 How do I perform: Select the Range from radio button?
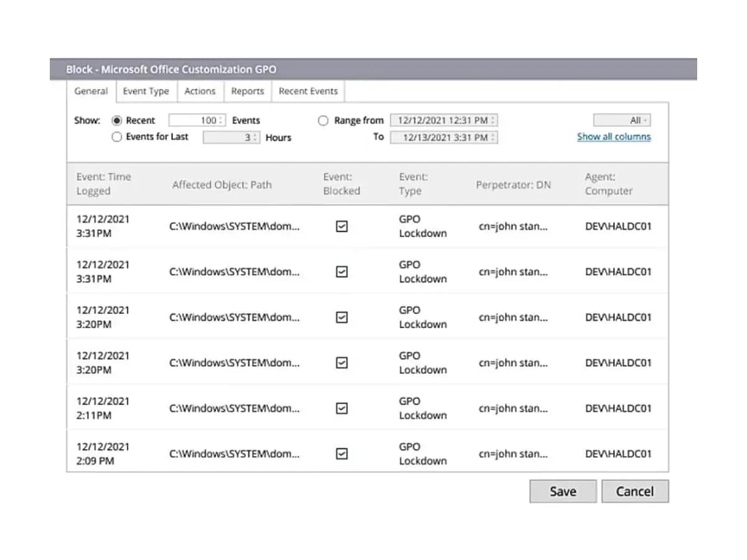pyautogui.click(x=323, y=121)
